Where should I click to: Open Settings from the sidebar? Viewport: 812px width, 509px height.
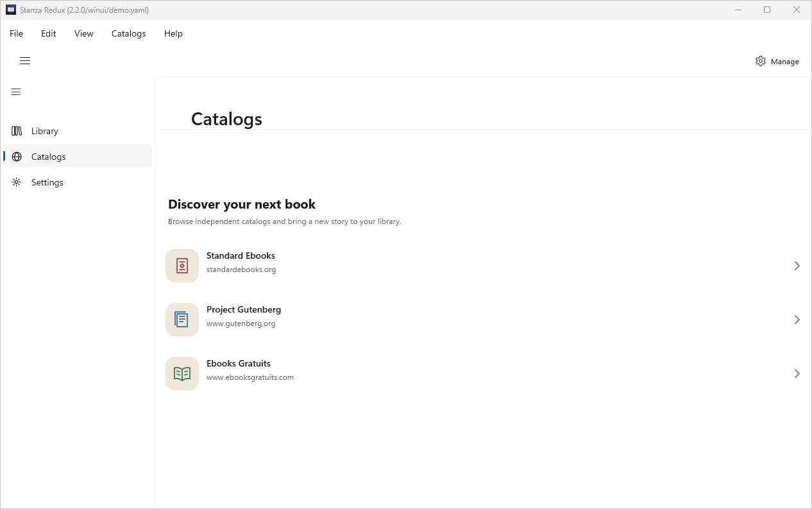78,182
